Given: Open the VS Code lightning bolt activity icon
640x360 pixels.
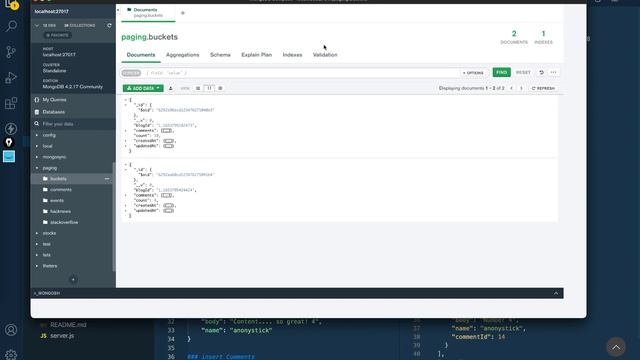Looking at the screenshot, I should (11, 129).
